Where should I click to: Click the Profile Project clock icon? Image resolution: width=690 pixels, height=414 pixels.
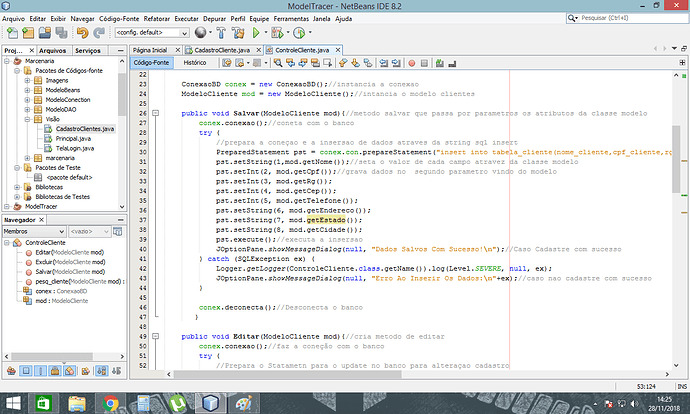click(x=299, y=33)
